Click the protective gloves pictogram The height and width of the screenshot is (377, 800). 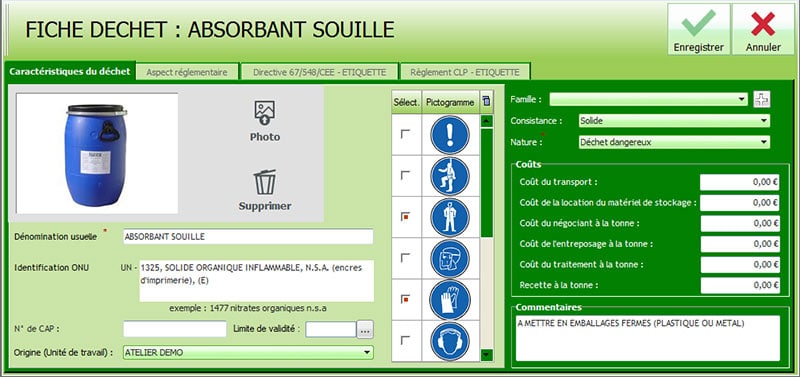(449, 300)
